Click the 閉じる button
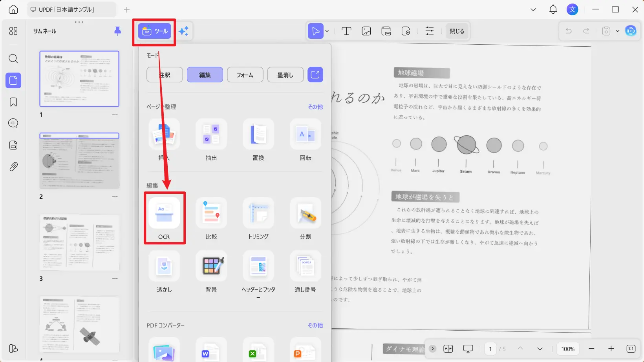 457,31
